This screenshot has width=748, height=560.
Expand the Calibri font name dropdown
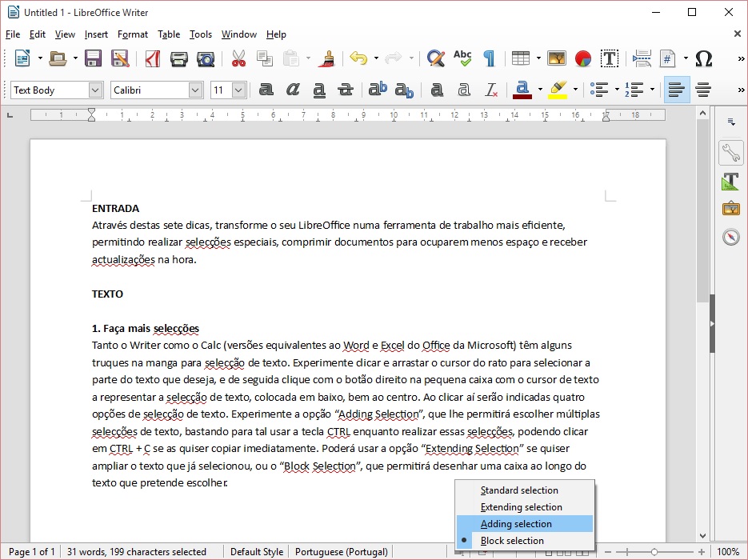click(195, 90)
